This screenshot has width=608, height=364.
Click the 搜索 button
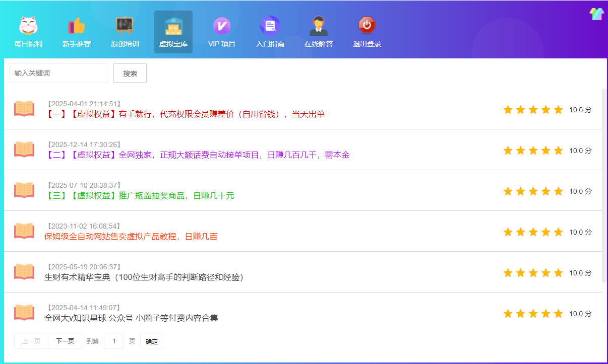coord(130,73)
